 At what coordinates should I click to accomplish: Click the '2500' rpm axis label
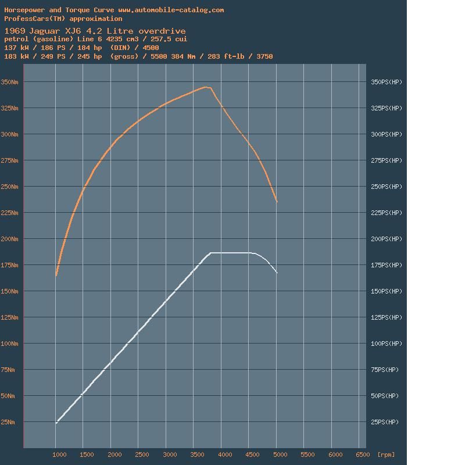pyautogui.click(x=142, y=455)
